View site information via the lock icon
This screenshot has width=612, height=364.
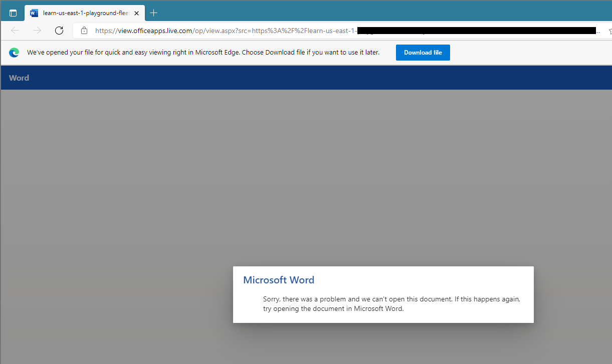[84, 31]
